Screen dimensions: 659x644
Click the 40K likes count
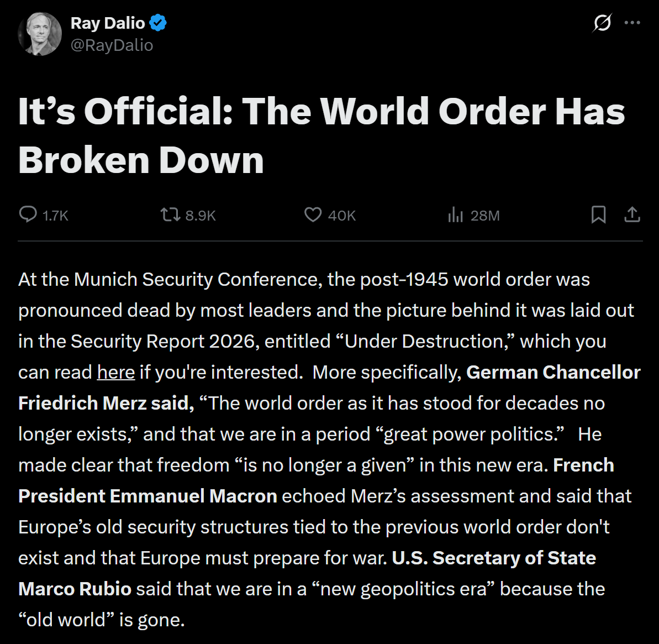pos(342,216)
